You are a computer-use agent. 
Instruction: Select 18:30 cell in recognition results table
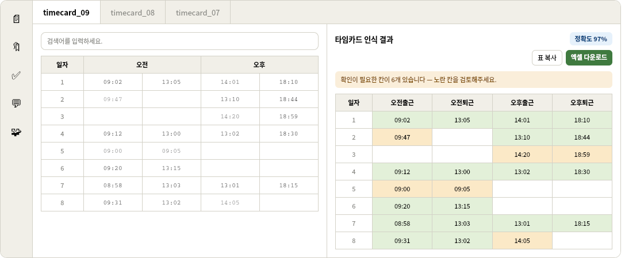pos(582,172)
